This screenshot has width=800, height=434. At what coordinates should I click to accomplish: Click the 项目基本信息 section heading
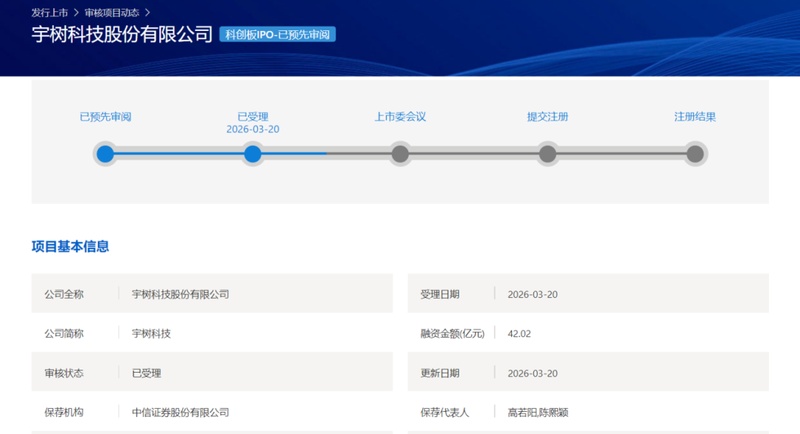coord(70,246)
